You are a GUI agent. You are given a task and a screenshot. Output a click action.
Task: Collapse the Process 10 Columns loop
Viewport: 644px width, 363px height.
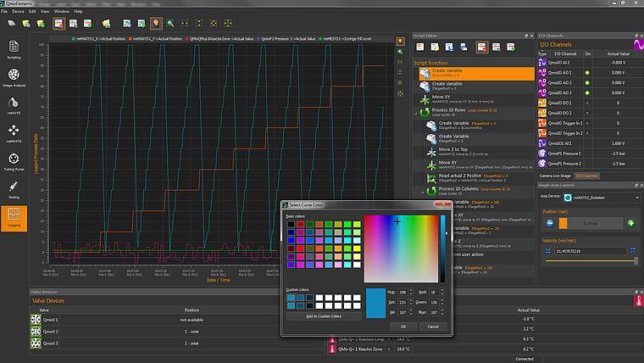click(423, 192)
